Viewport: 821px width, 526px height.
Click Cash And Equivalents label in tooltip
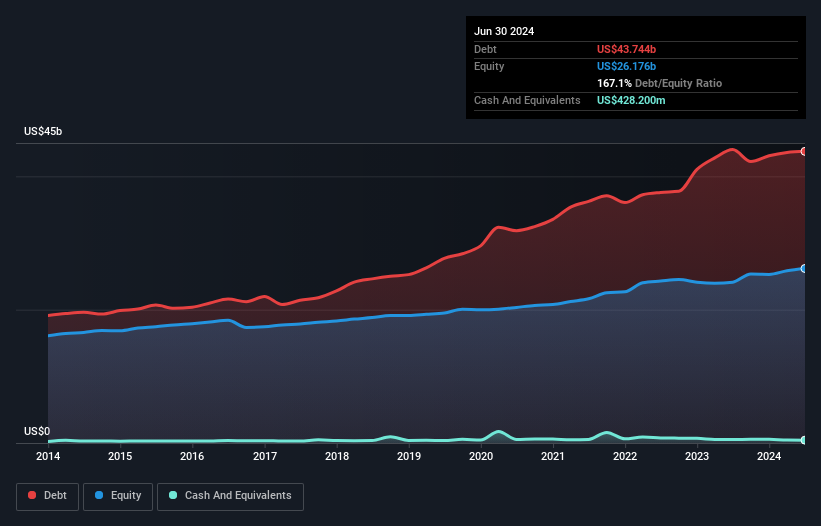(x=527, y=100)
